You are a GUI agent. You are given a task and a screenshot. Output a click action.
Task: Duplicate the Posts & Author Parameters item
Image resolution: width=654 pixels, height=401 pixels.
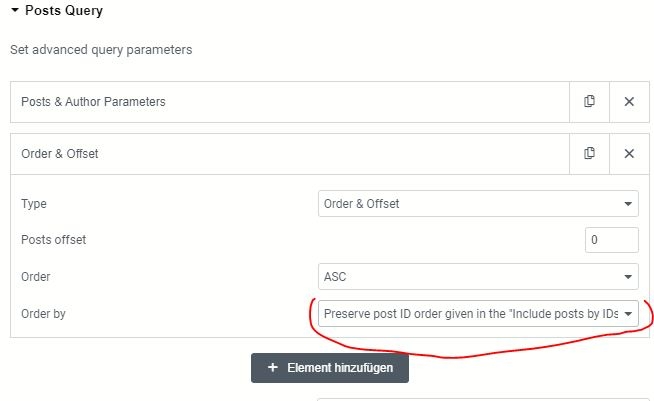click(589, 101)
